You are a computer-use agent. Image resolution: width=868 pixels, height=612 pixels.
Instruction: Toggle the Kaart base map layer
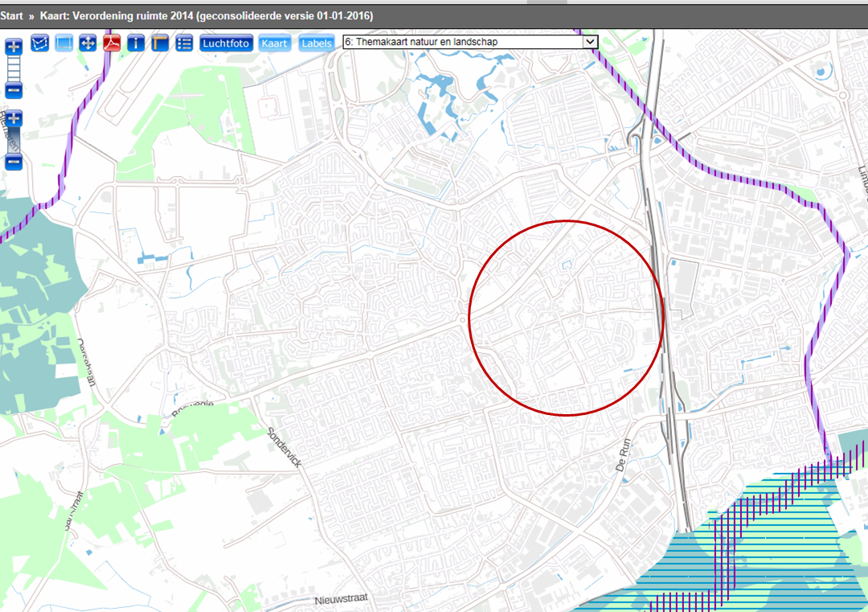275,43
